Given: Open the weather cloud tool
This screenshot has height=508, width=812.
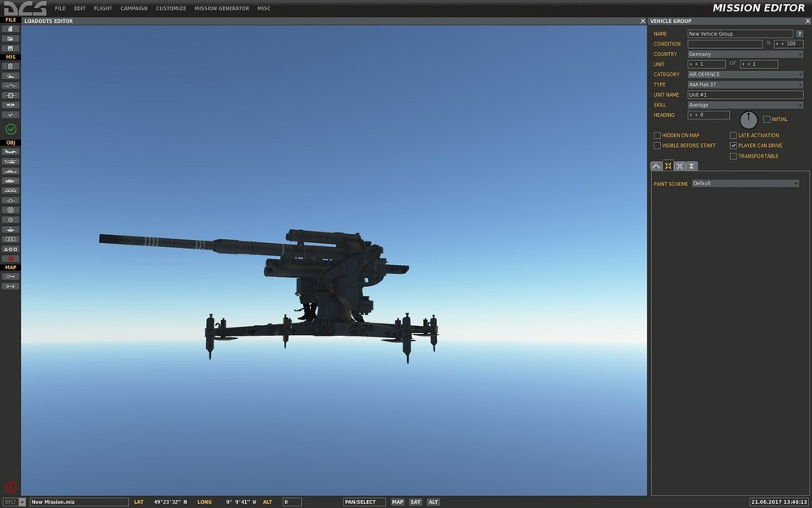Looking at the screenshot, I should [11, 76].
